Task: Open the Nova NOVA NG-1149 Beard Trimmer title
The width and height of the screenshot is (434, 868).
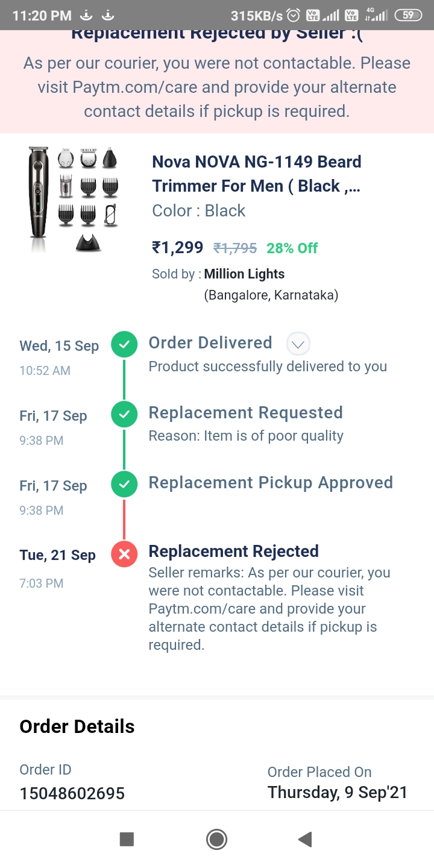Action: click(x=257, y=174)
